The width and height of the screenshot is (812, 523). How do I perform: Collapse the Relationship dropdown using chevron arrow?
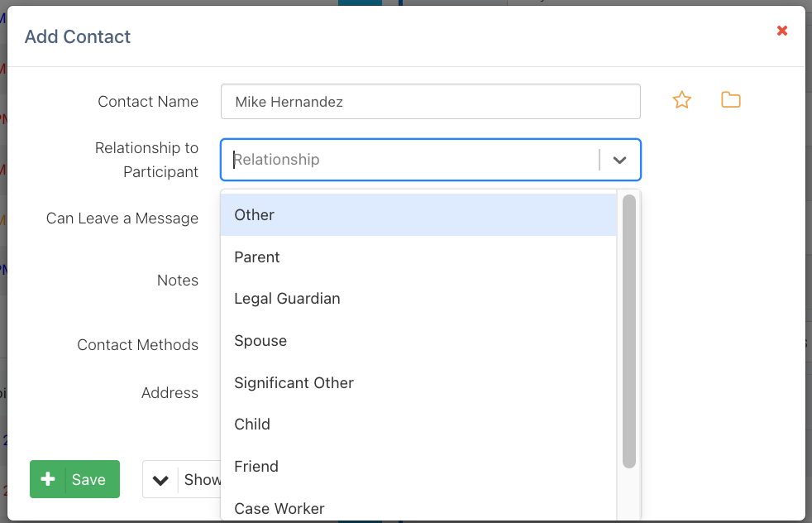click(x=619, y=160)
